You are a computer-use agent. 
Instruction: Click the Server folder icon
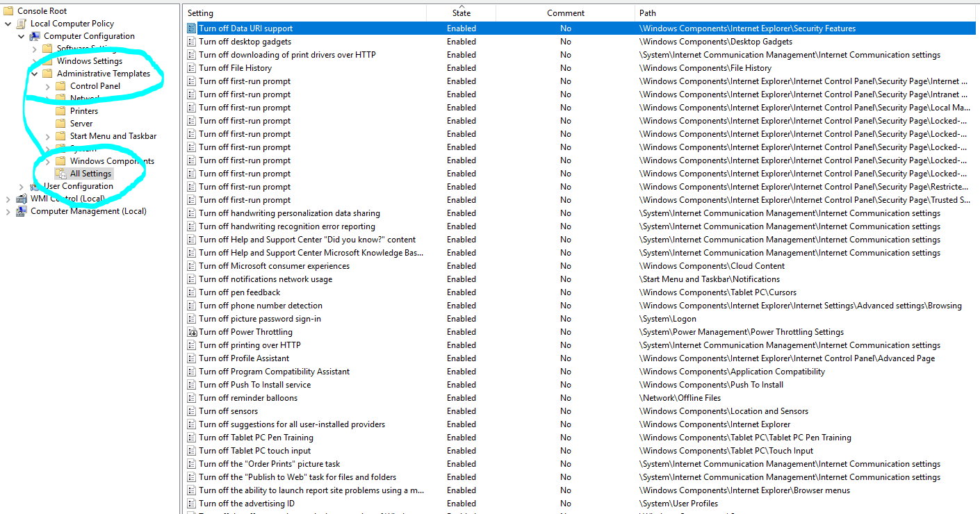pyautogui.click(x=61, y=124)
